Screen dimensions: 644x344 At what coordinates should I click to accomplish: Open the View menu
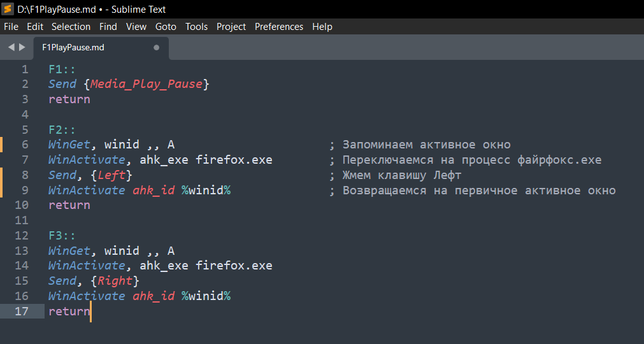(136, 27)
